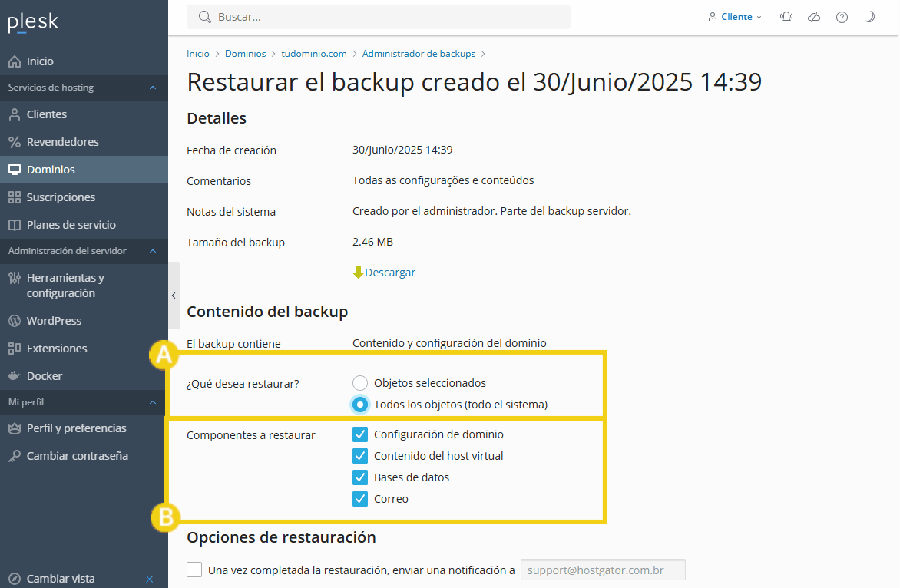Close the Cambiar vista item with X
Image resolution: width=900 pixels, height=588 pixels.
[149, 579]
